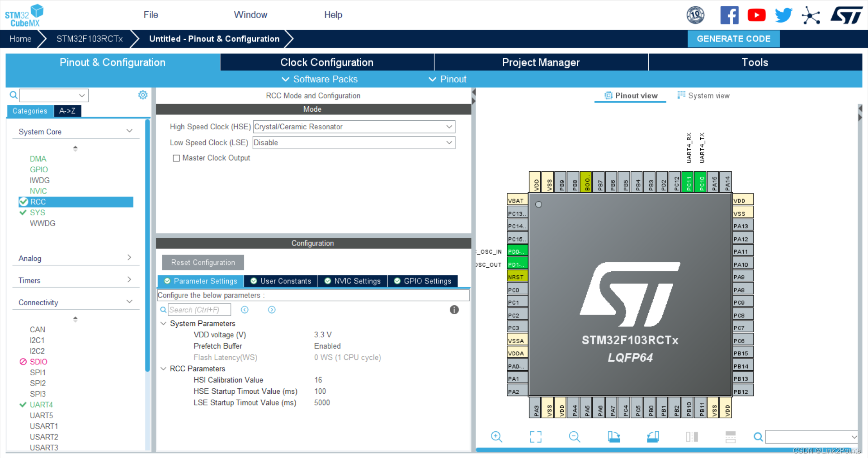The width and height of the screenshot is (868, 458).
Task: Open the YouTube channel icon
Action: coord(756,14)
